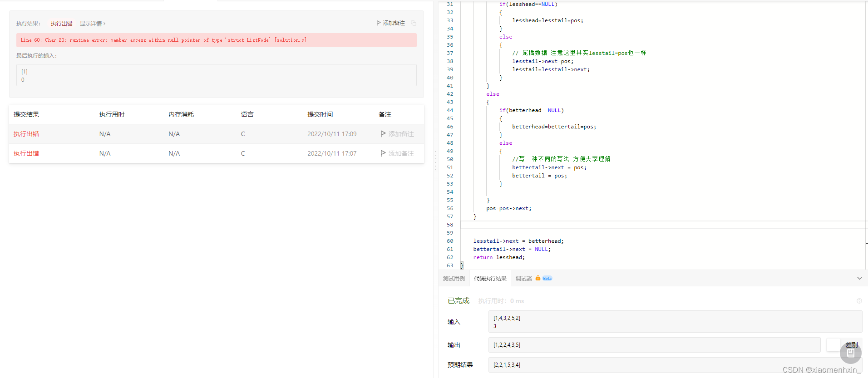Collapse the console panel with chevron down
868x378 pixels.
pos(859,279)
